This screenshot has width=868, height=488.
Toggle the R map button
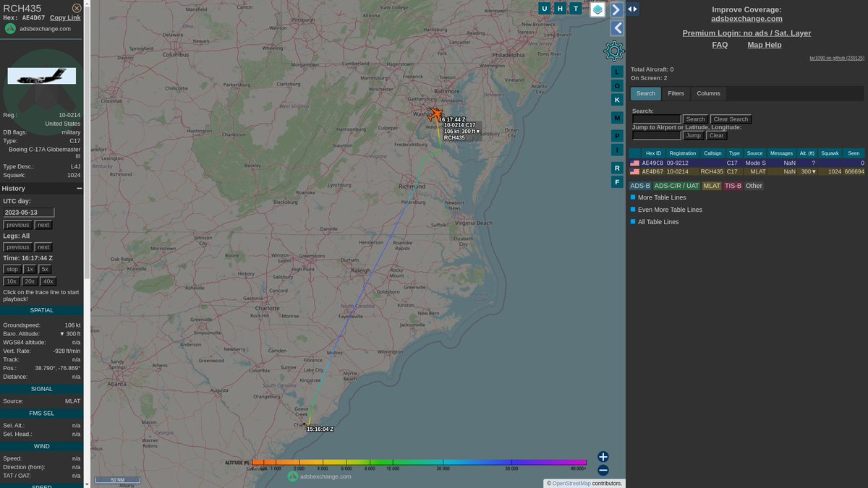coord(617,168)
